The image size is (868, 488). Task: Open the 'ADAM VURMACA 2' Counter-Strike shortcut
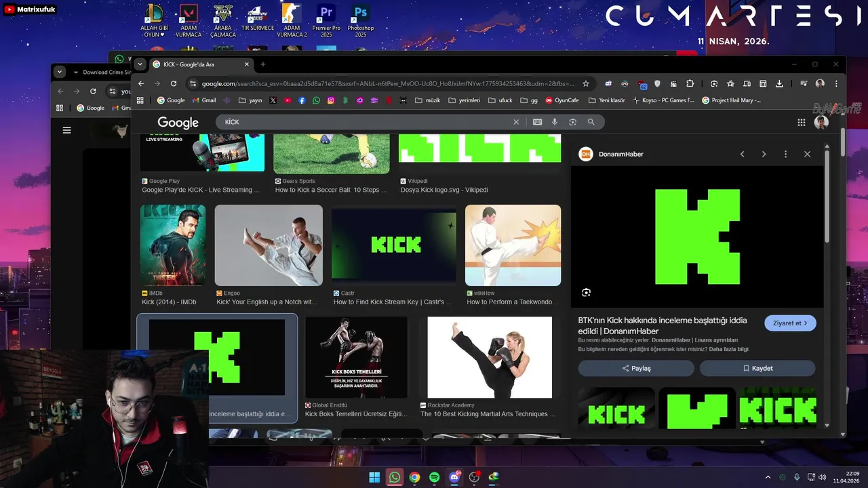[292, 20]
